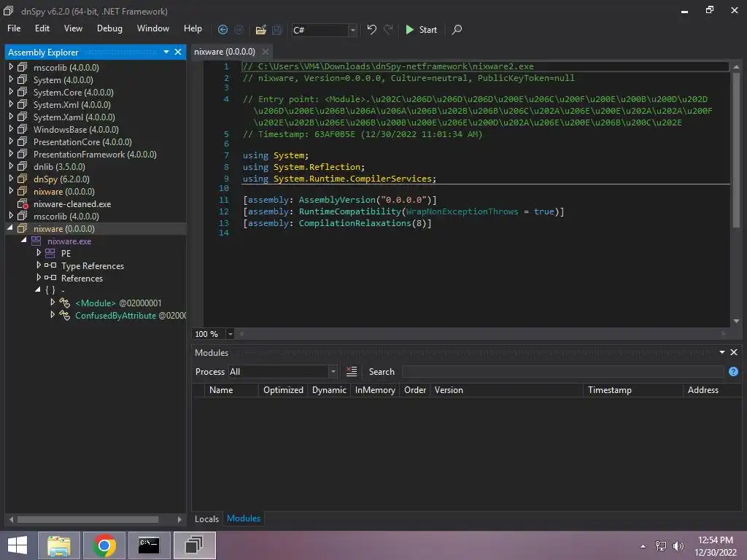The image size is (747, 560).
Task: Click the Redo arrow in toolbar
Action: pyautogui.click(x=388, y=29)
